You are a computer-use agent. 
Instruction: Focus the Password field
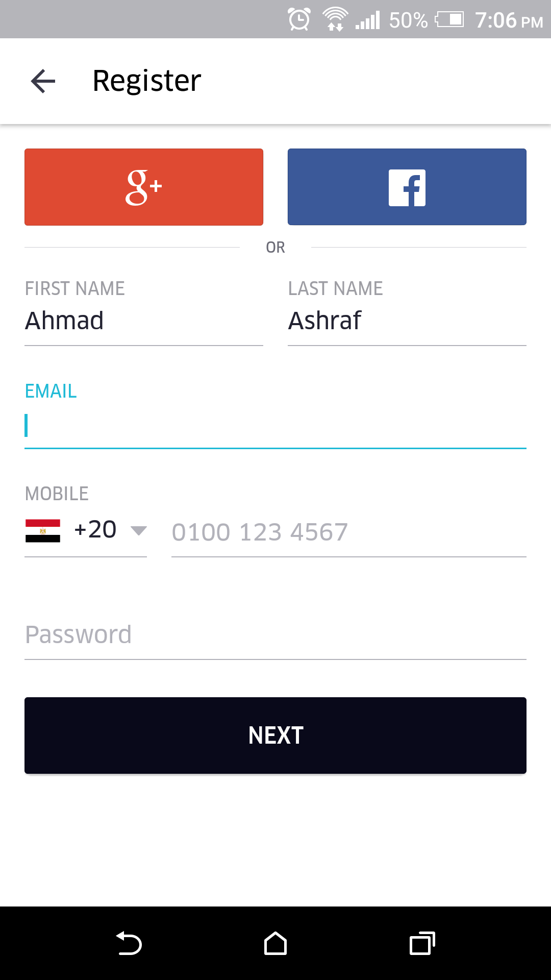coord(275,635)
